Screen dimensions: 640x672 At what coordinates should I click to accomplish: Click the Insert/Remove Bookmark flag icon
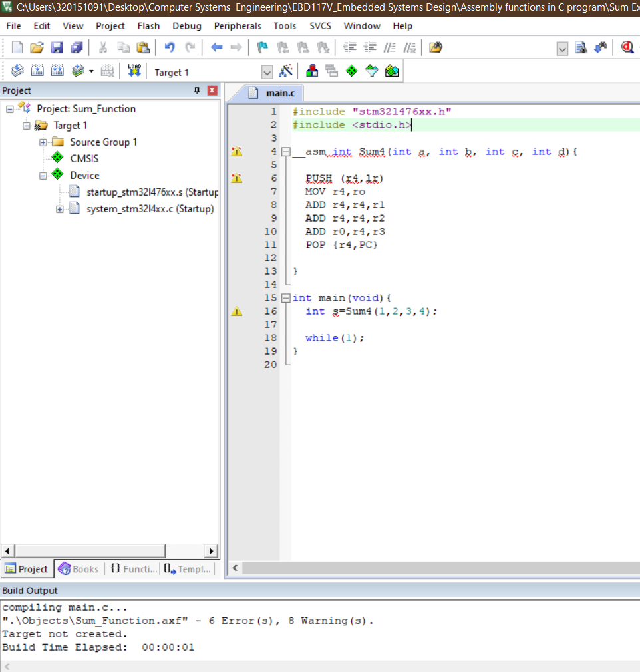click(x=261, y=47)
